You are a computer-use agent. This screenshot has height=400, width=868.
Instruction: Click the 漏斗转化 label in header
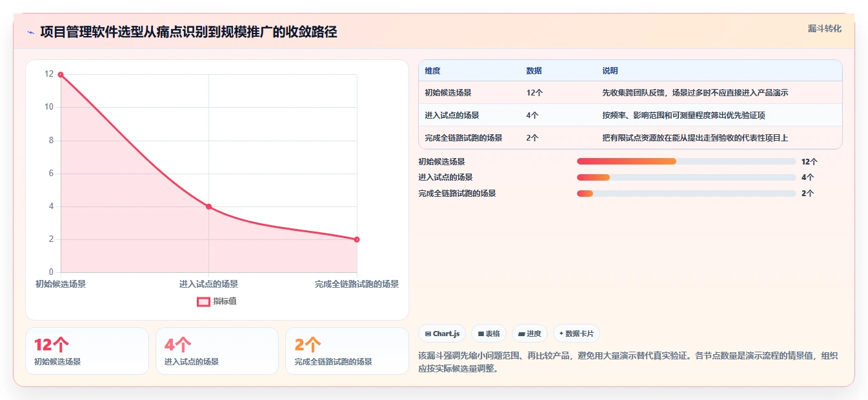click(824, 28)
